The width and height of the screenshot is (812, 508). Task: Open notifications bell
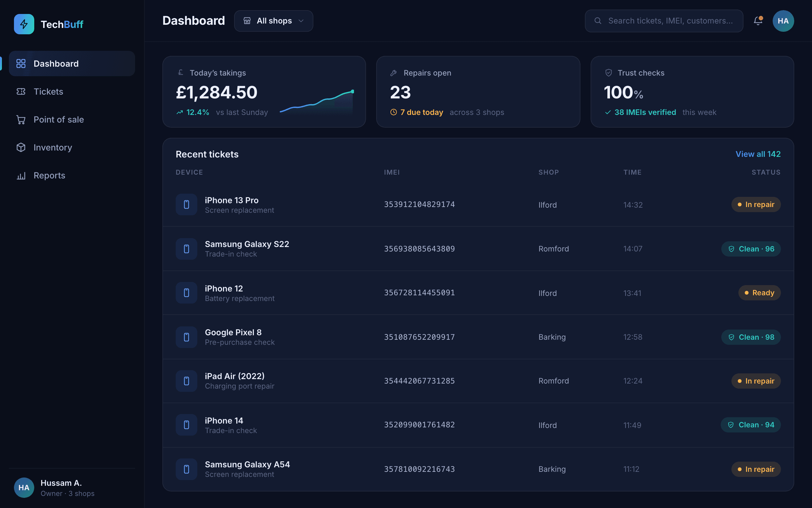(x=758, y=21)
